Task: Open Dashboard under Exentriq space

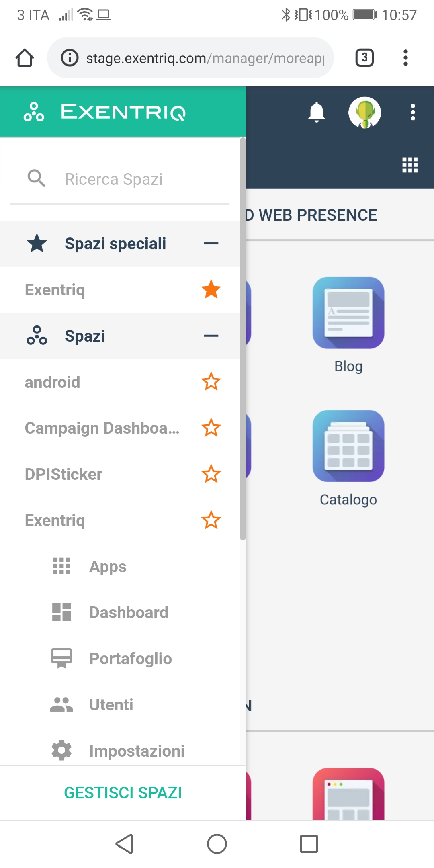Action: coord(129,612)
